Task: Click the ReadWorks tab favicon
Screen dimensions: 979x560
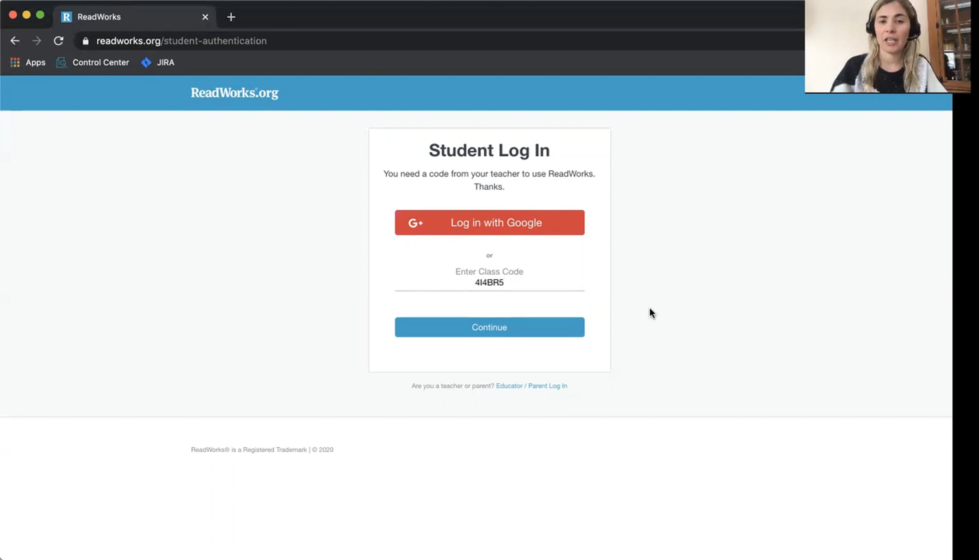Action: (x=66, y=17)
